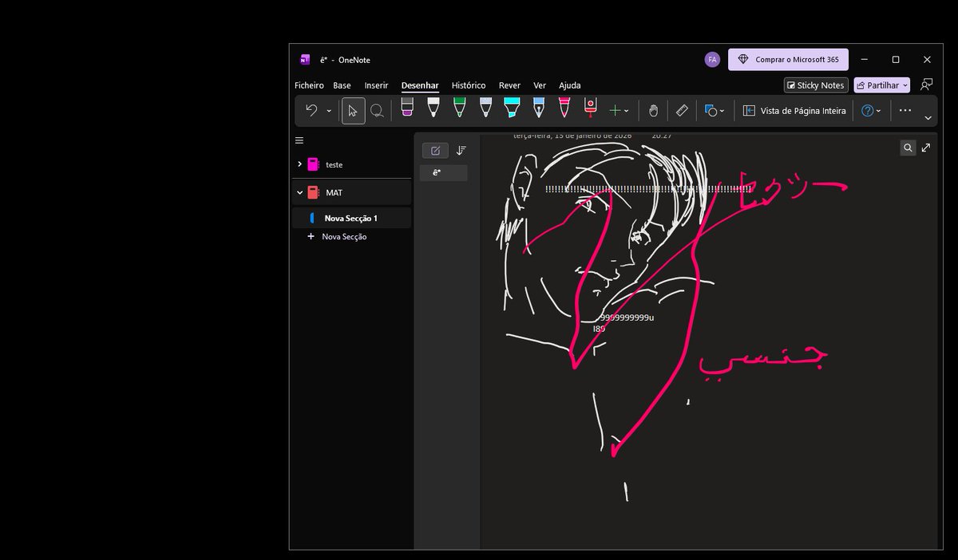958x560 pixels.
Task: Click the Undo arrow icon
Action: 311,111
